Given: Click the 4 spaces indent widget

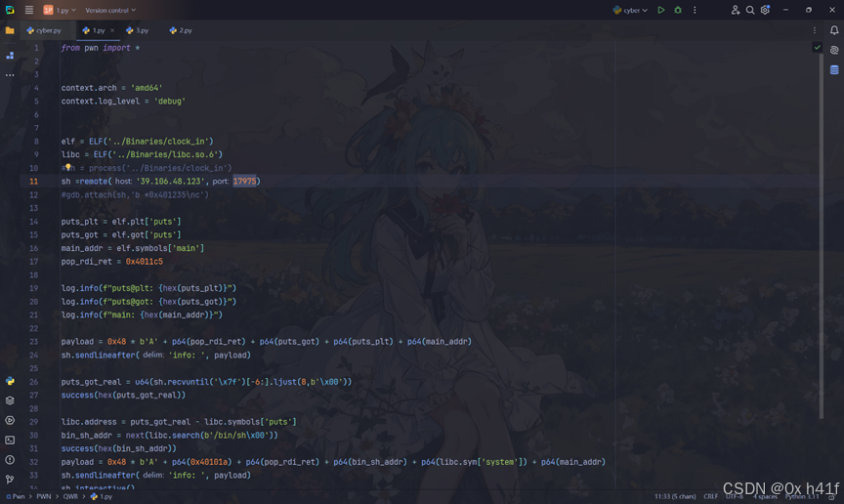Looking at the screenshot, I should click(765, 496).
